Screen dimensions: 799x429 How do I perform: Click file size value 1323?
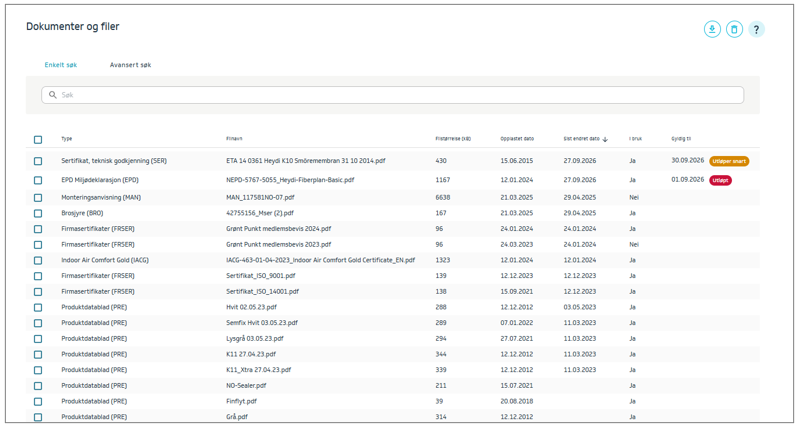tap(443, 260)
